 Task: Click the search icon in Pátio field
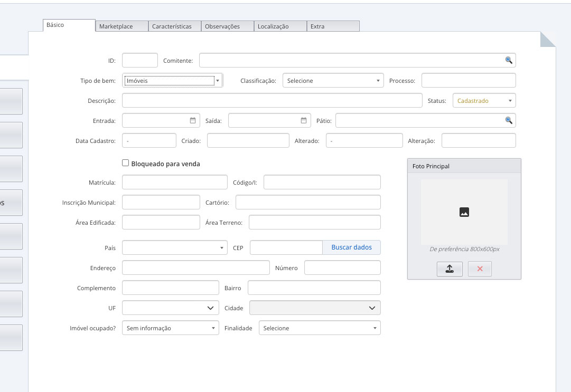[x=509, y=120]
